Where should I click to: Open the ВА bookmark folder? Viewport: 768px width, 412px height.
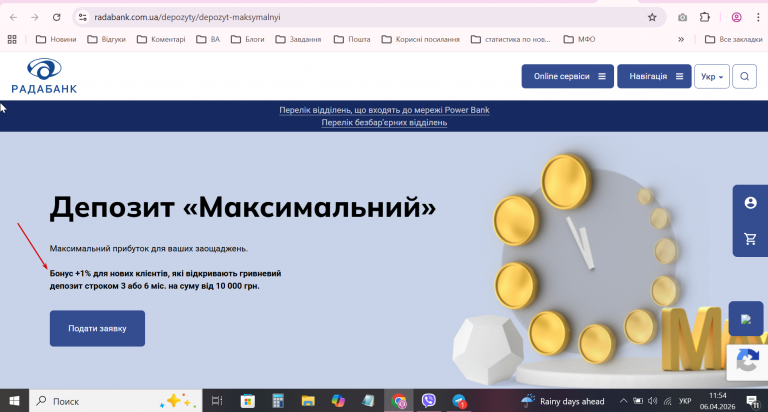(x=208, y=39)
